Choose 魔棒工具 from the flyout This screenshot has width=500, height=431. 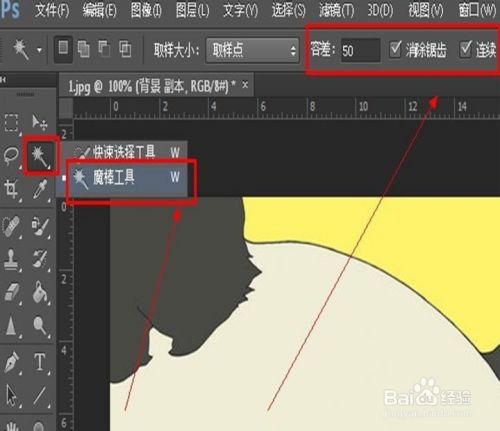tap(125, 177)
